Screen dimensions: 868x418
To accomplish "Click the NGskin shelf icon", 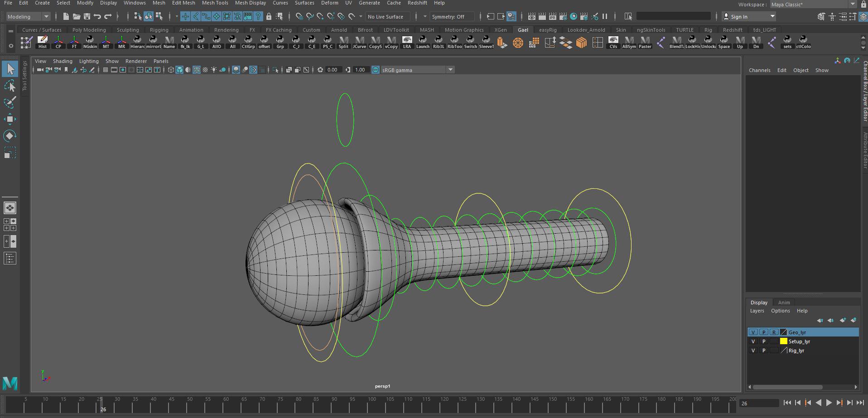I will click(90, 43).
